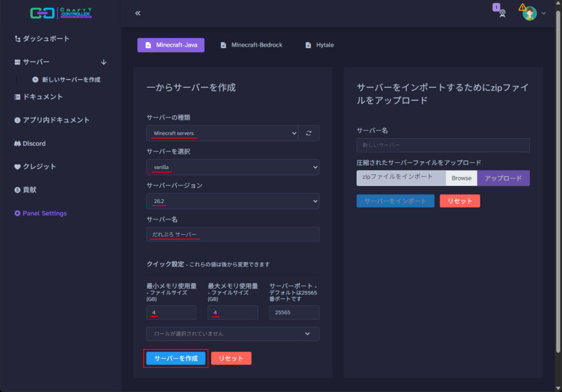
Task: Collapse sidebar with double-chevron icon
Action: (138, 13)
